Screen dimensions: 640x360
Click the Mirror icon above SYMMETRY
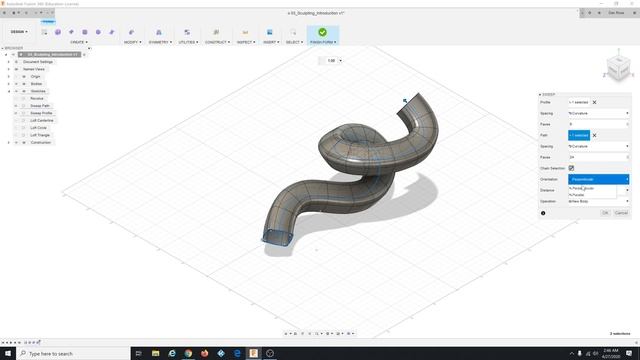pyautogui.click(x=159, y=32)
